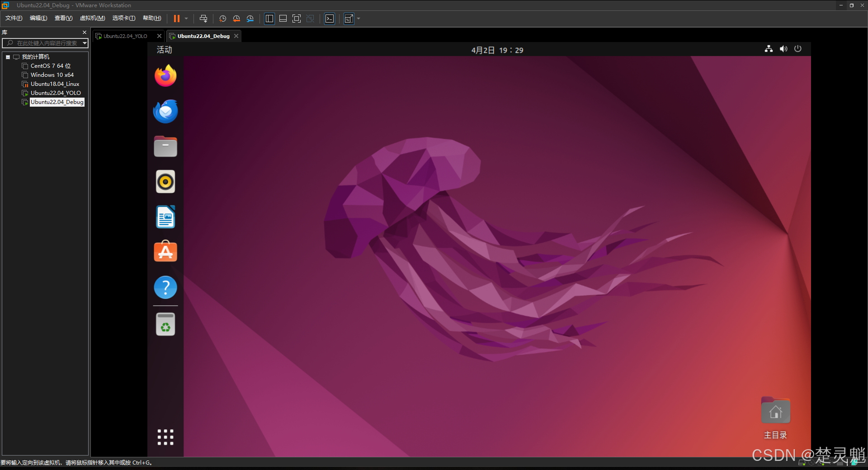Image resolution: width=868 pixels, height=470 pixels.
Task: Select Ubuntu22.04_Debug in the library tree
Action: pos(57,102)
